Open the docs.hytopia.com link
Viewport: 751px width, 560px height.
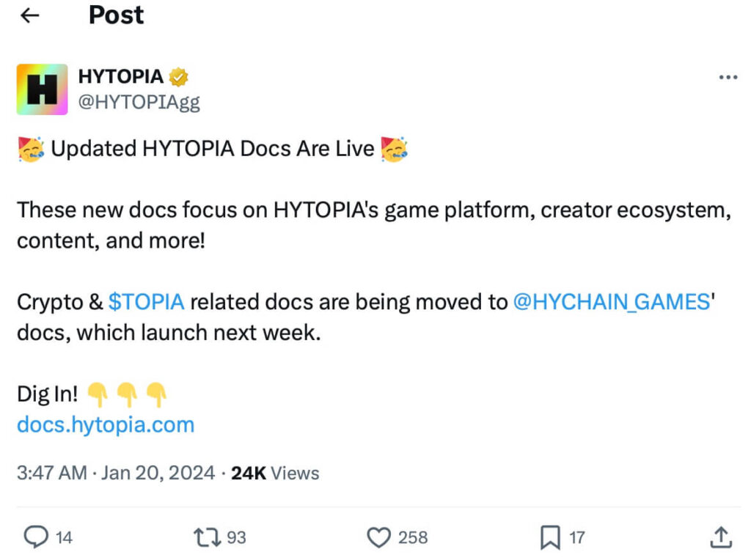105,424
